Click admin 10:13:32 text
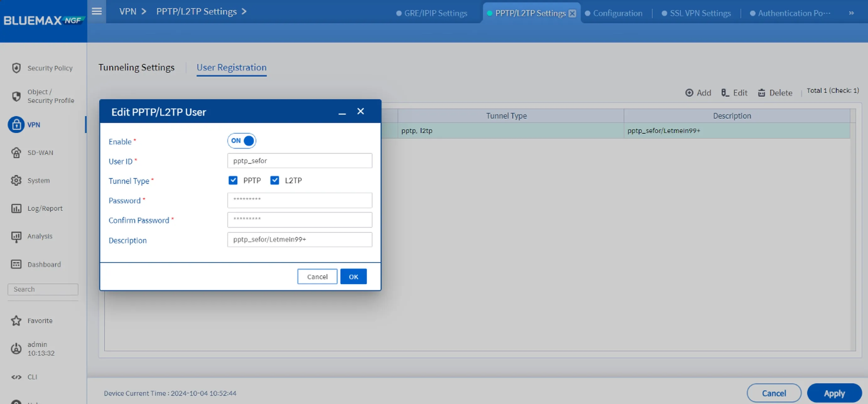 (41, 348)
